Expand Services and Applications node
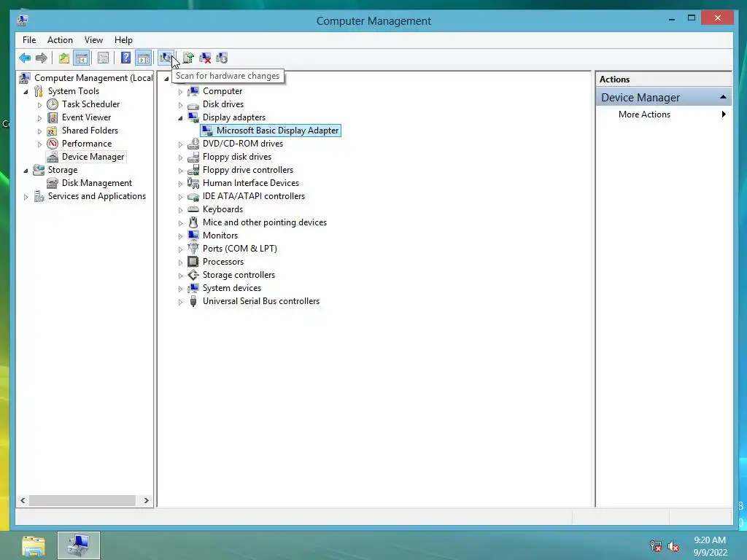The height and width of the screenshot is (560, 747). pos(26,197)
